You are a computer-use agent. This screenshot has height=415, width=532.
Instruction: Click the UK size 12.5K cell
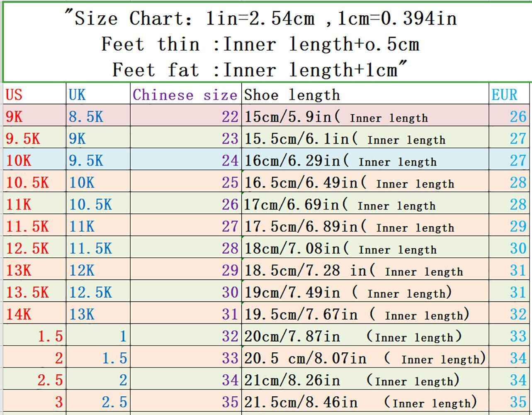pyautogui.click(x=98, y=292)
